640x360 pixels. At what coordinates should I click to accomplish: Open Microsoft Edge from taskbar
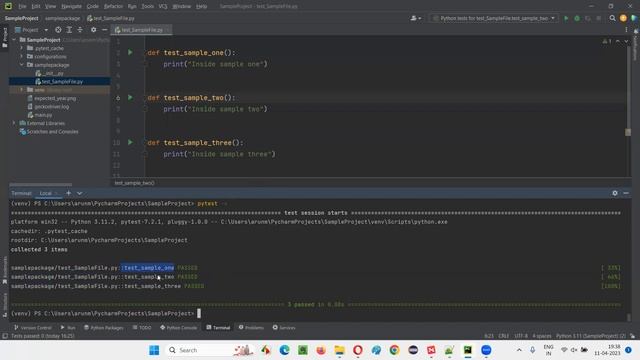[x=284, y=350]
